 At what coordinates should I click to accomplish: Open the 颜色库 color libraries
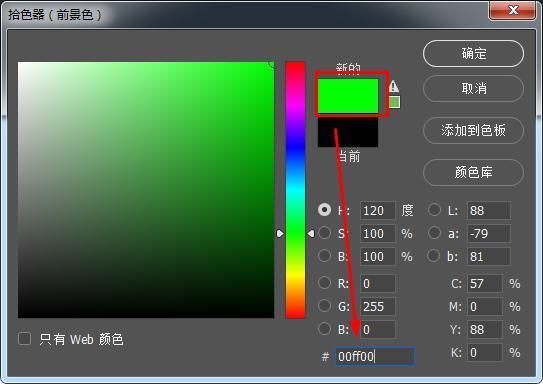(473, 172)
